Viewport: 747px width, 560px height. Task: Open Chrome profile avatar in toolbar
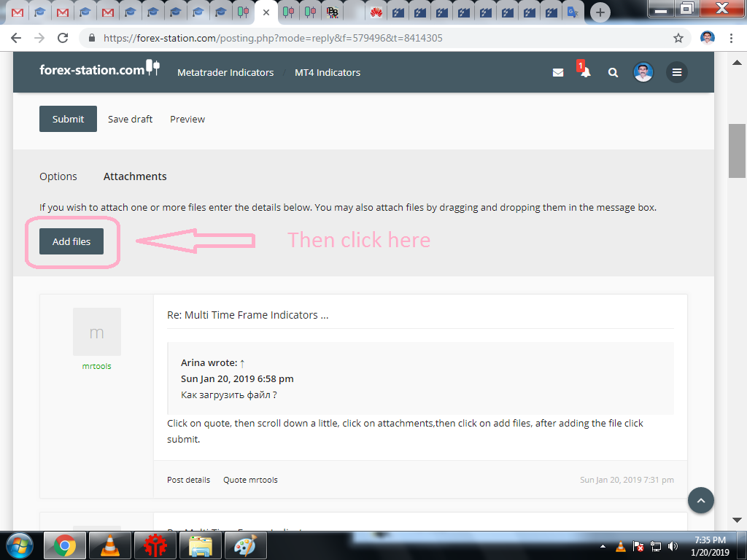(x=708, y=38)
